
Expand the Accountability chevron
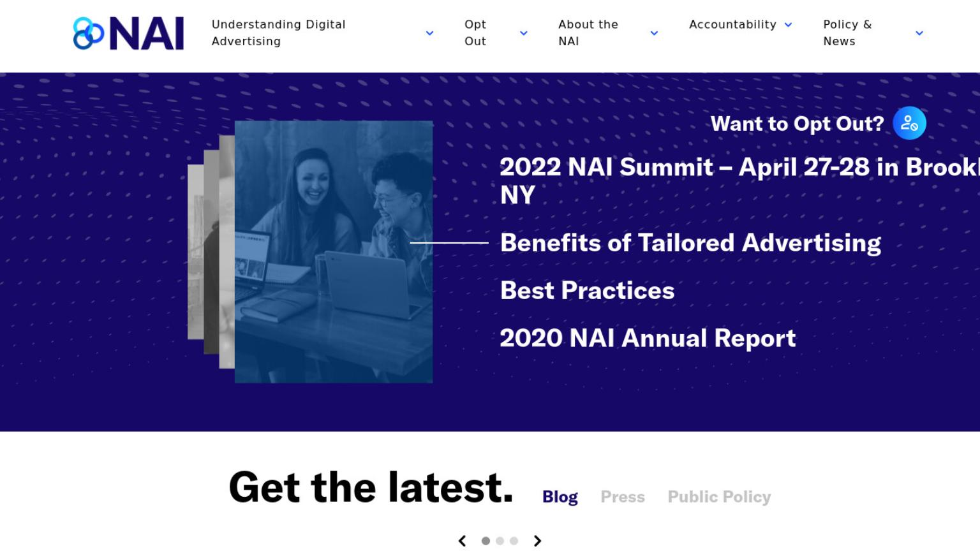[x=788, y=25]
